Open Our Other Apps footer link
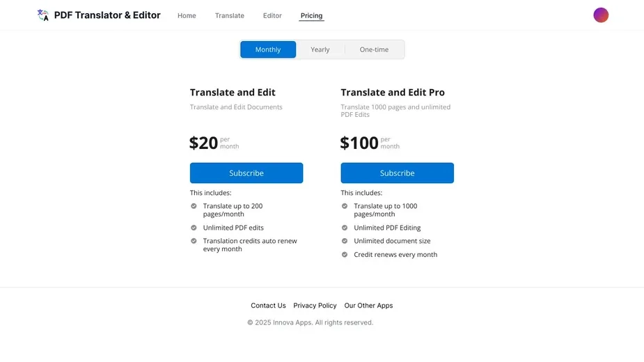Screen dimensions: 644x362 point(368,306)
